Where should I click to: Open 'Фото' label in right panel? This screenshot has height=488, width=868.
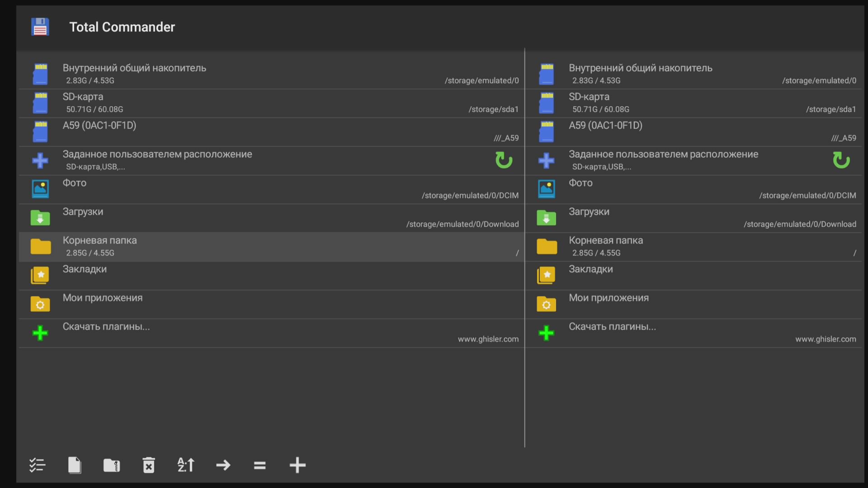(581, 183)
